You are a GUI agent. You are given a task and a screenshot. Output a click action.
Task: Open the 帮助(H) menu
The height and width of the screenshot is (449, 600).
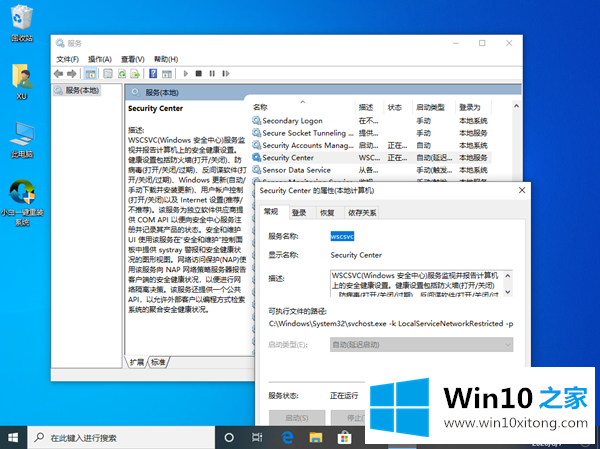pyautogui.click(x=166, y=59)
